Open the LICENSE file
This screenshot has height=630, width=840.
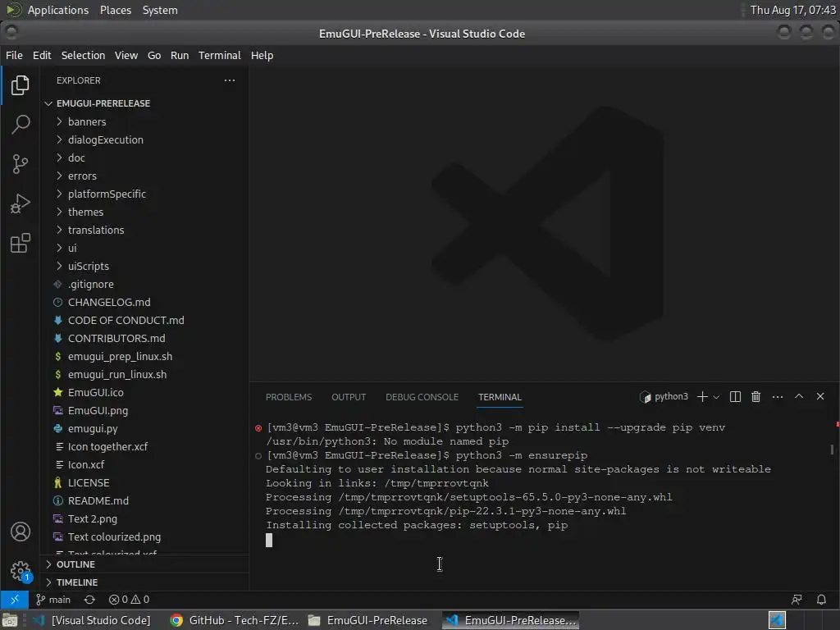(89, 482)
